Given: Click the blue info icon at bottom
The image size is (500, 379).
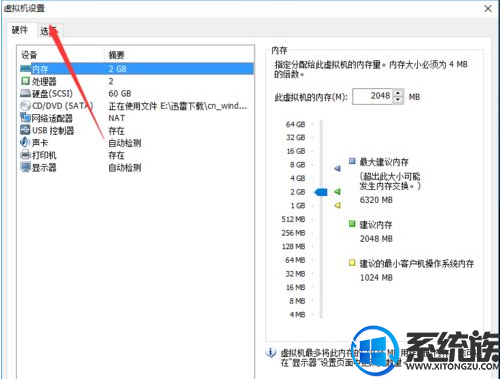Looking at the screenshot, I should click(x=270, y=352).
